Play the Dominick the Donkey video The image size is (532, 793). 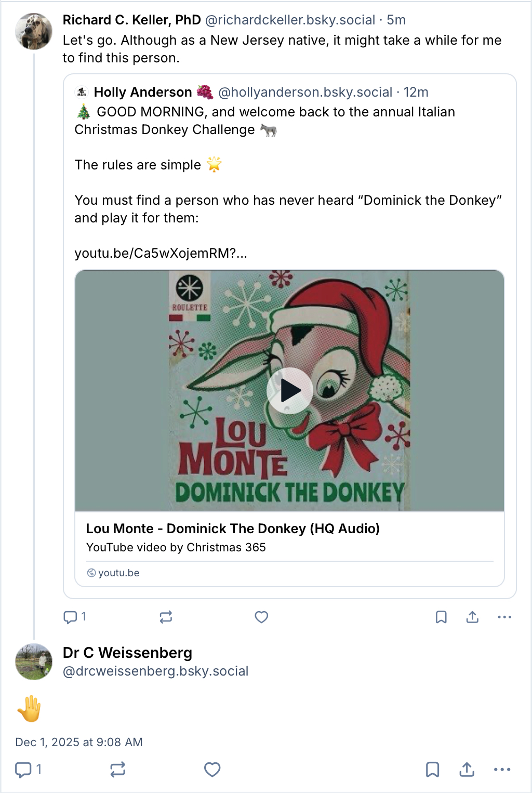coord(289,391)
